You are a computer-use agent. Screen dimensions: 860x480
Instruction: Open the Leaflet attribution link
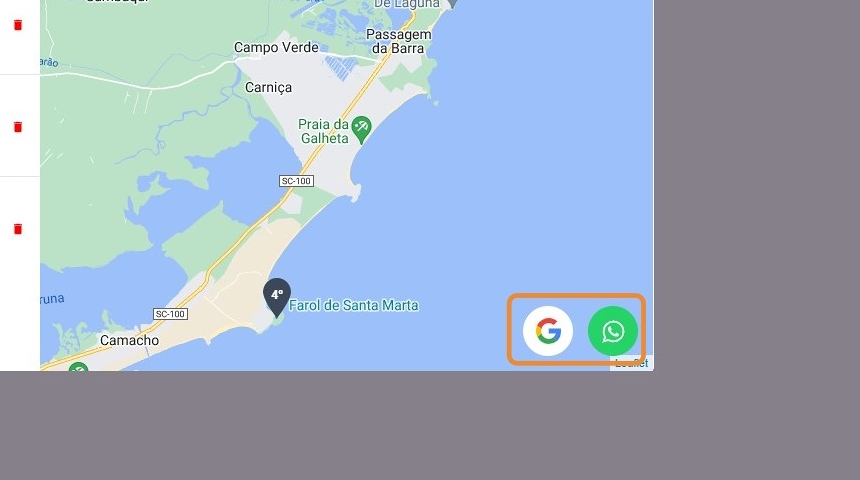point(631,363)
